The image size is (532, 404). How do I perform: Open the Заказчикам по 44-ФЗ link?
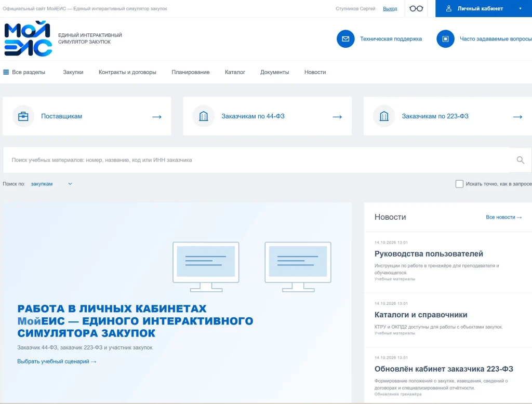coord(253,116)
